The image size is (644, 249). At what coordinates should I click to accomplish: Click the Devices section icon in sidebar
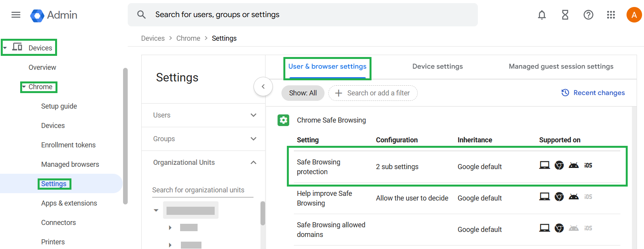pos(17,47)
